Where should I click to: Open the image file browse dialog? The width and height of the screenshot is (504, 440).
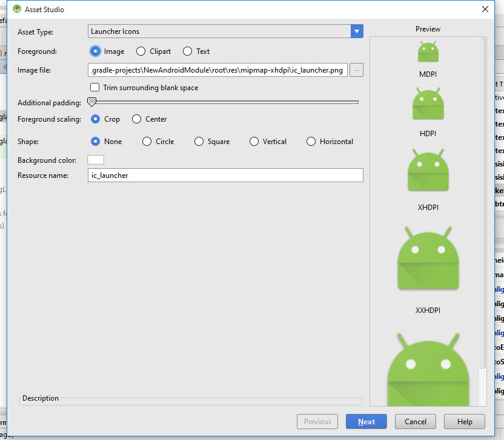(x=356, y=70)
